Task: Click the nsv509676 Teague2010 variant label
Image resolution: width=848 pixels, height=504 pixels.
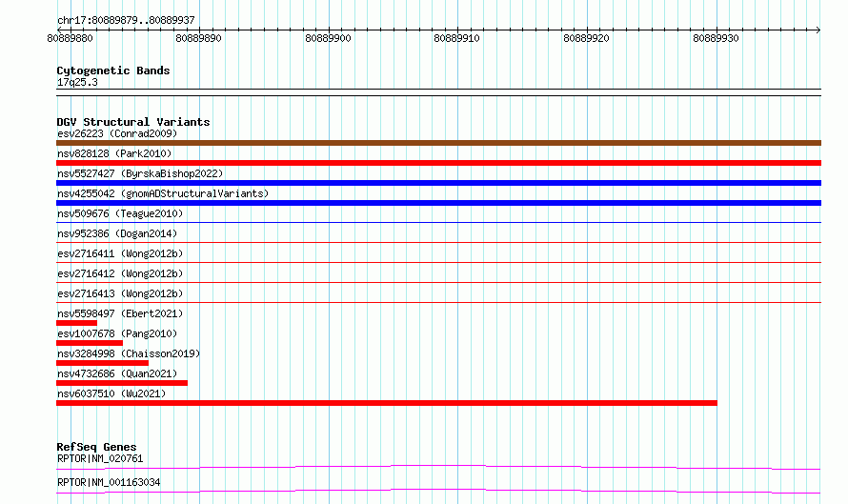Action: [120, 213]
